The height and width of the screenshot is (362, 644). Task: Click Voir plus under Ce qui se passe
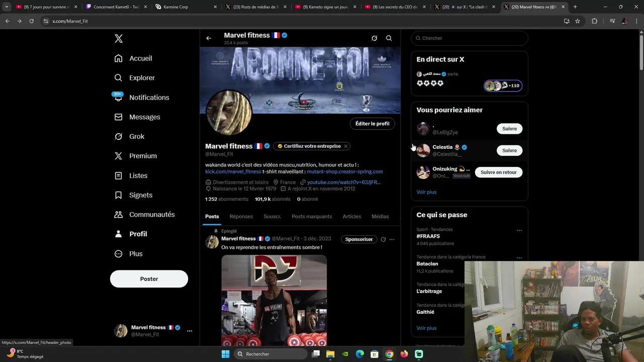[427, 328]
